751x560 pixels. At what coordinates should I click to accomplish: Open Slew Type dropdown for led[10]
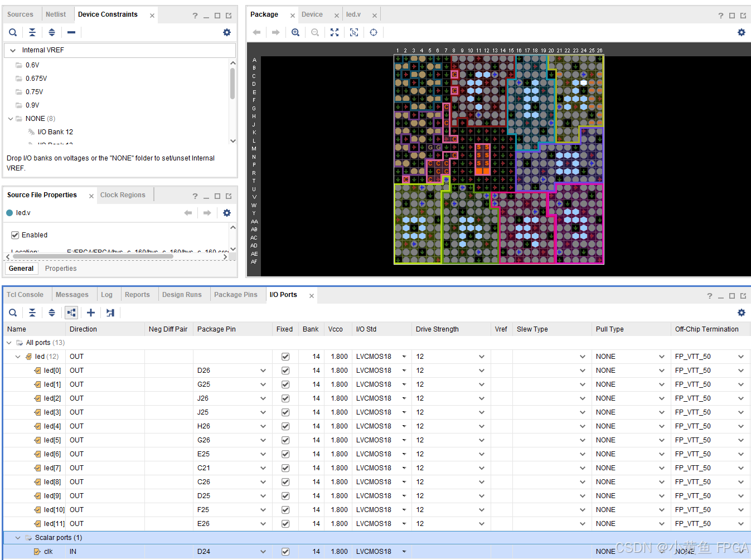click(x=583, y=510)
